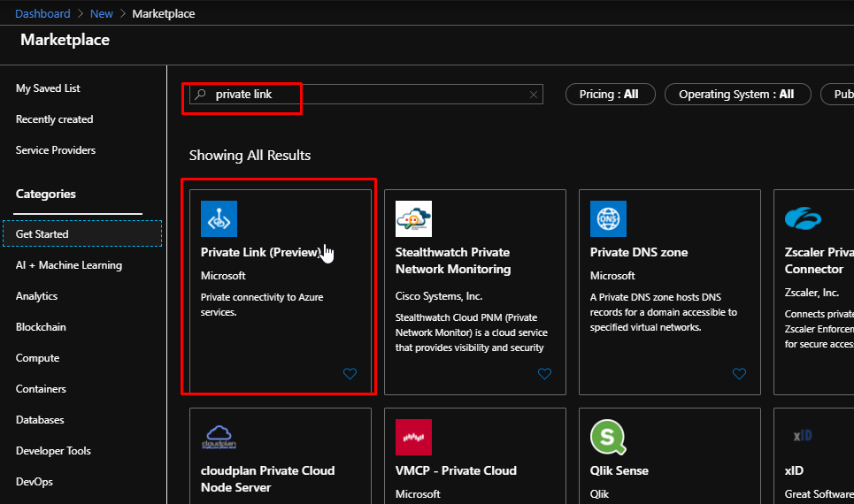Open the Zscaler Private Connector title
This screenshot has width=854, height=504.
tap(819, 261)
